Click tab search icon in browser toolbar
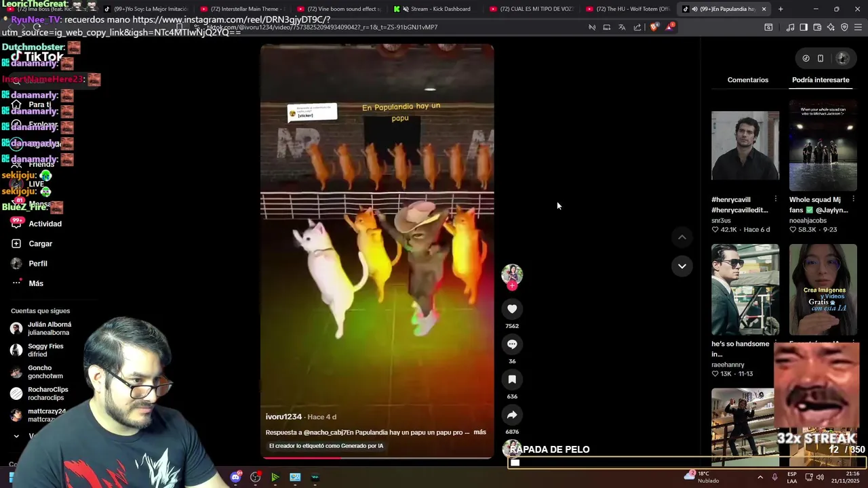 (x=768, y=27)
